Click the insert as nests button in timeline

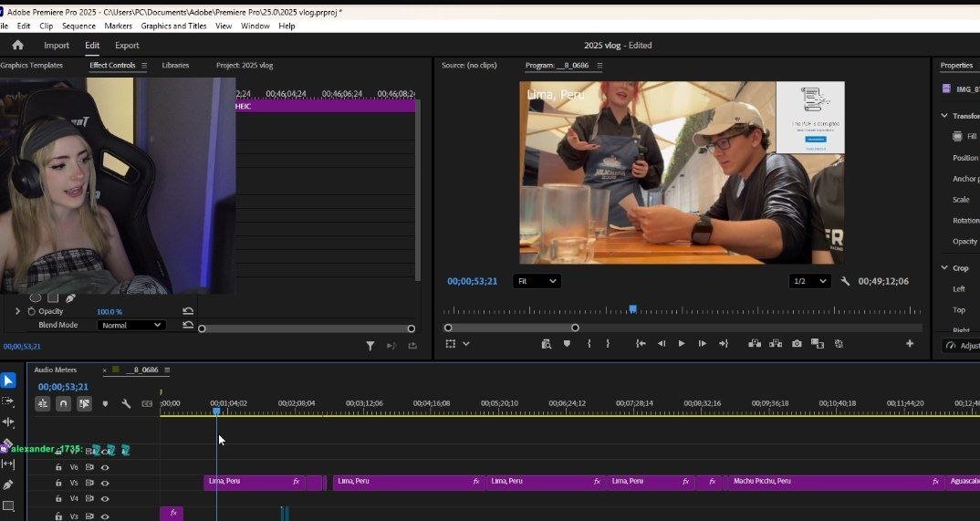pos(43,404)
